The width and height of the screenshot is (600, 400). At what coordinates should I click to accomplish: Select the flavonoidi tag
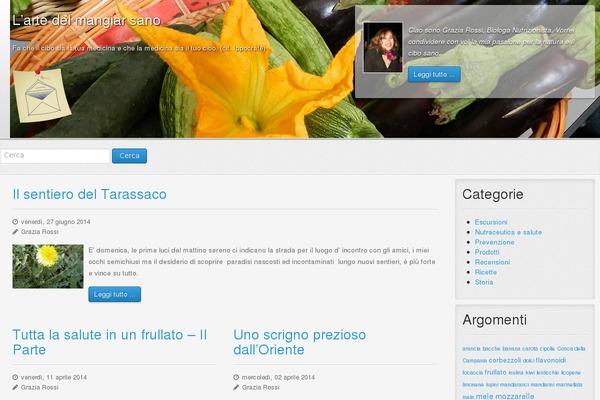[551, 361]
